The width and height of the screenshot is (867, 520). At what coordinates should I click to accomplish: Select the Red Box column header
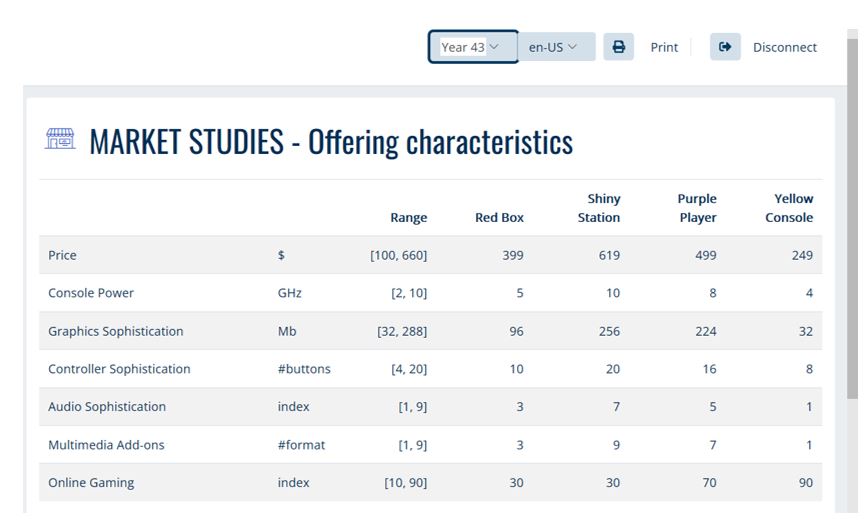(x=499, y=217)
